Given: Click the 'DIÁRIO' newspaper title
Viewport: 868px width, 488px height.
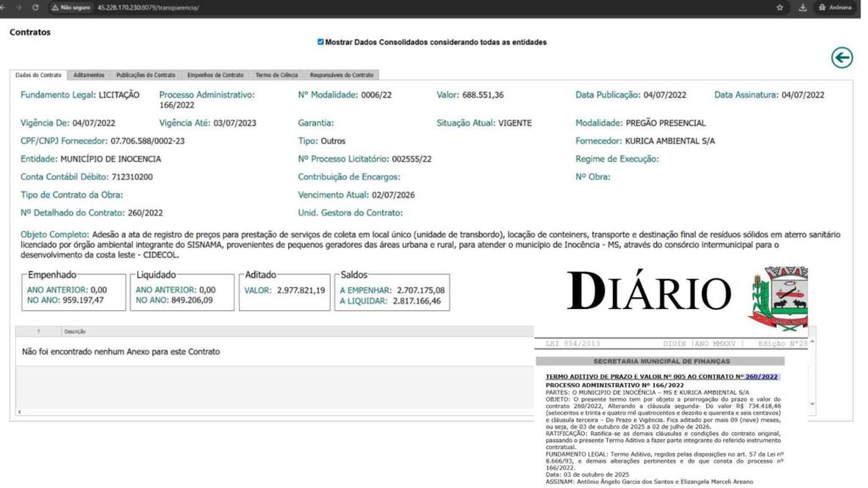Looking at the screenshot, I should [x=648, y=292].
